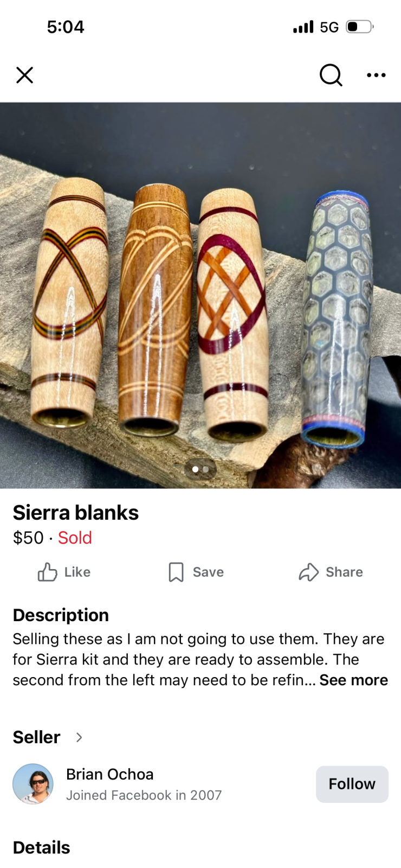The width and height of the screenshot is (401, 868).
Task: Tap the red Sold status label
Action: (75, 538)
